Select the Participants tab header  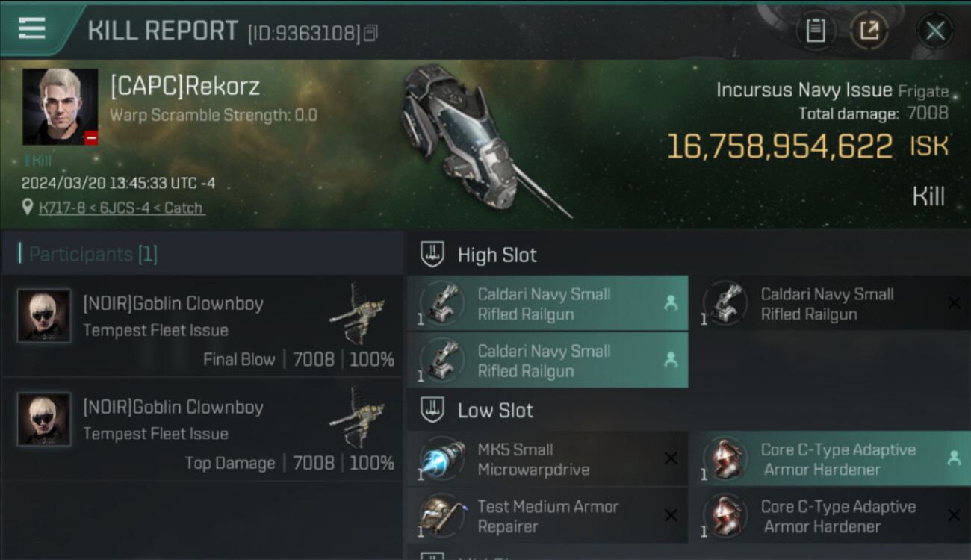88,255
